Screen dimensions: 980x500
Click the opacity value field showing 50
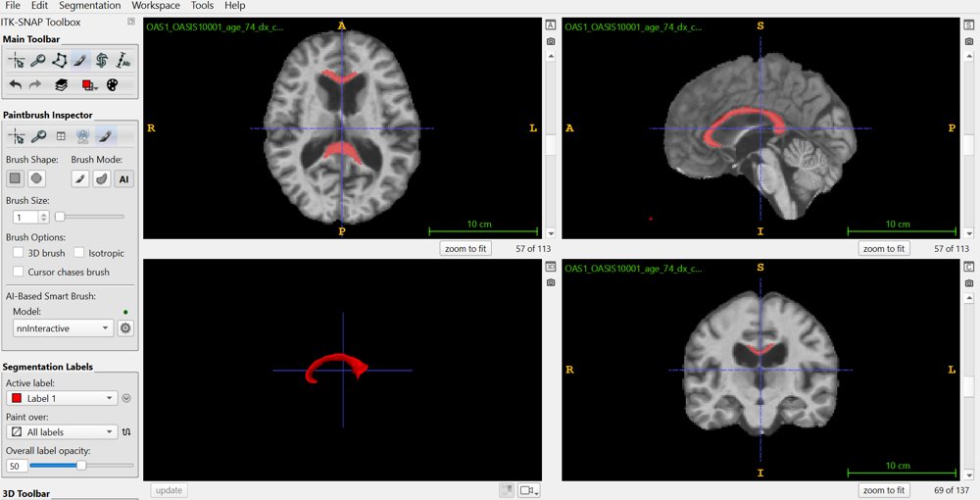click(15, 466)
